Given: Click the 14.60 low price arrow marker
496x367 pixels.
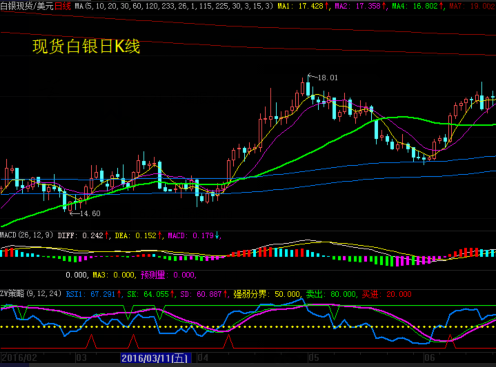Looking at the screenshot, I should click(x=85, y=213).
